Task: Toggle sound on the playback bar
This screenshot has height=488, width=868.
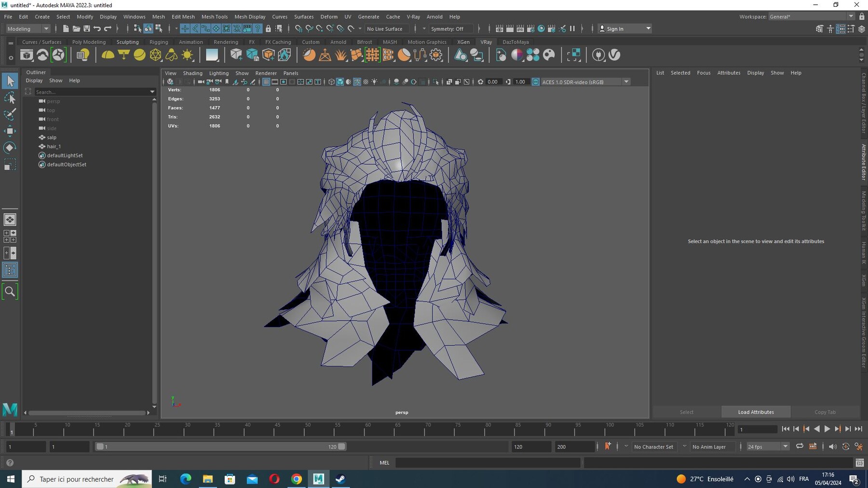Action: pyautogui.click(x=833, y=447)
